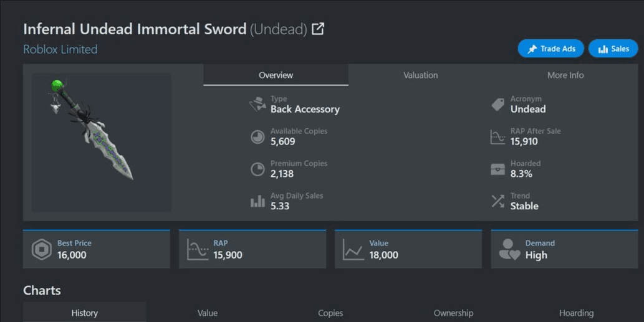Click the person-heart icon in Demand card
The width and height of the screenshot is (644, 322).
509,249
